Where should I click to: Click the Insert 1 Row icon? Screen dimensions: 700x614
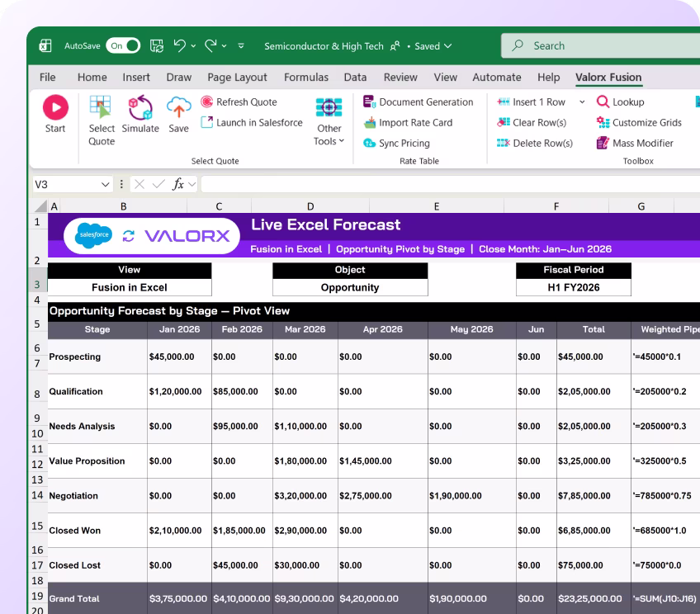504,102
